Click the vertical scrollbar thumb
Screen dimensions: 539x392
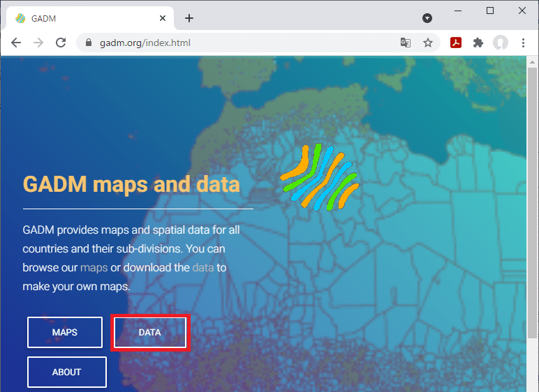(533, 203)
